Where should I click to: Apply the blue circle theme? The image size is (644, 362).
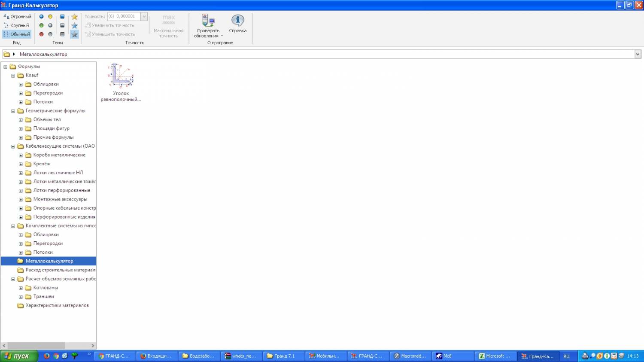point(41,17)
